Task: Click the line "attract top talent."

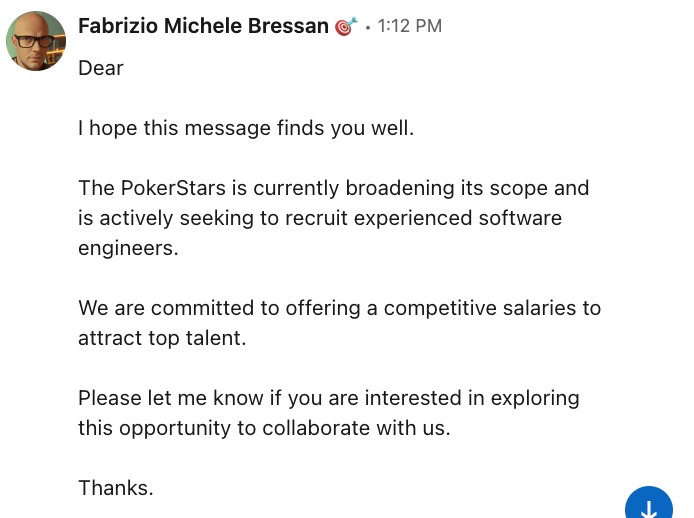Action: (162, 338)
